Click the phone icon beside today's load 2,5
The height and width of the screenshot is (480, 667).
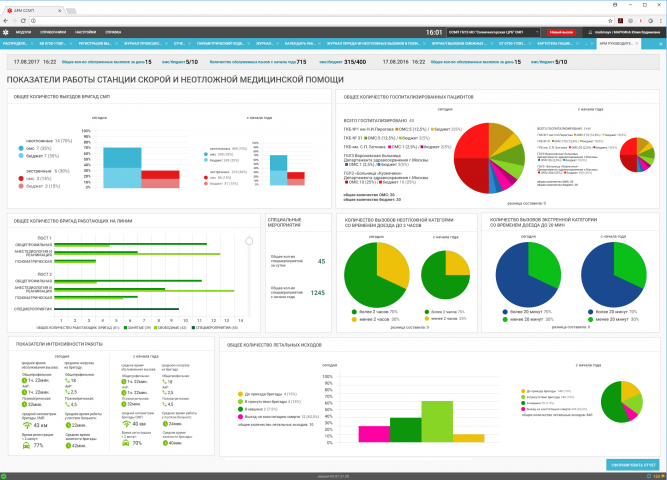68,392
